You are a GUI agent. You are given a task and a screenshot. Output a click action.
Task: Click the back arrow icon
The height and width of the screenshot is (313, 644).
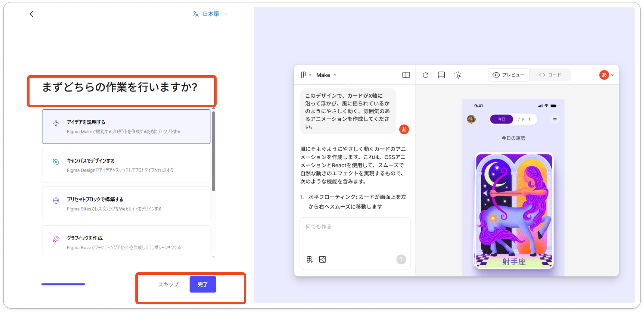click(x=31, y=14)
